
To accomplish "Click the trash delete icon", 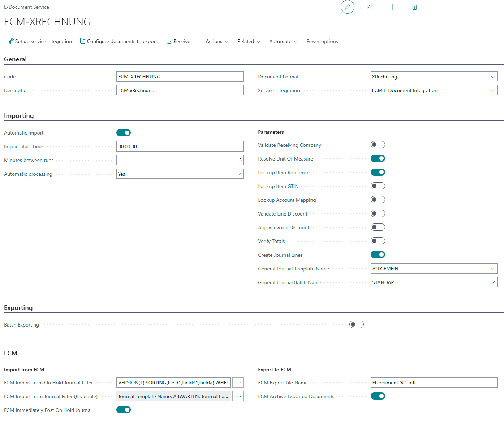I will point(414,7).
